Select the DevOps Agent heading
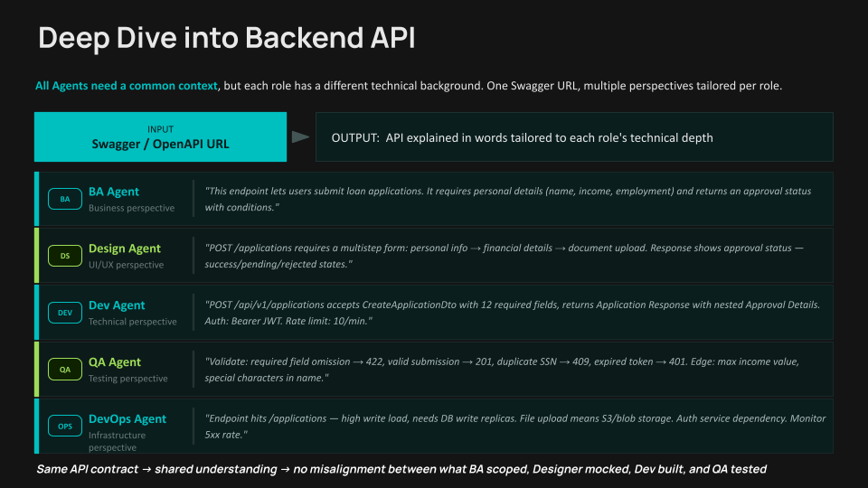 pos(127,419)
